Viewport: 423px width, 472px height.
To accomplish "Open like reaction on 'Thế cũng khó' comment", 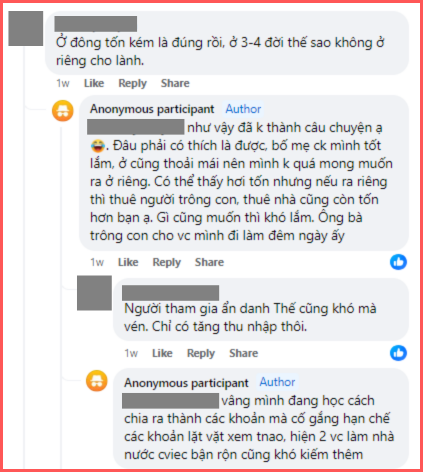I will 398,353.
